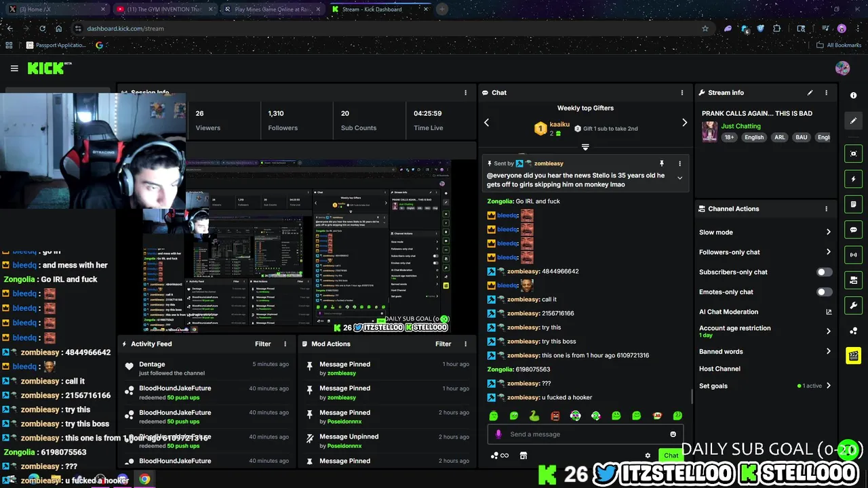The height and width of the screenshot is (488, 868).
Task: Click the info icon in right sidebar
Action: [854, 96]
